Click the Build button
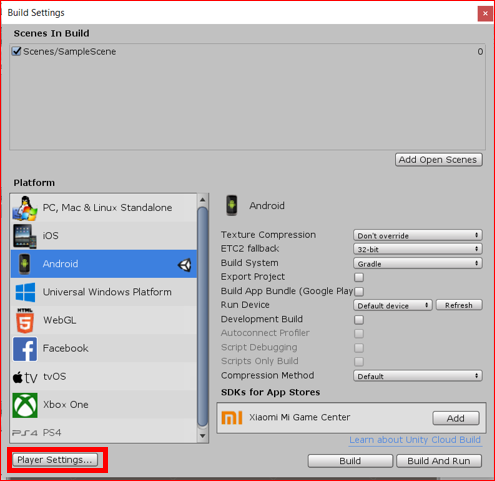Screen dimensions: 495x481 [x=350, y=461]
